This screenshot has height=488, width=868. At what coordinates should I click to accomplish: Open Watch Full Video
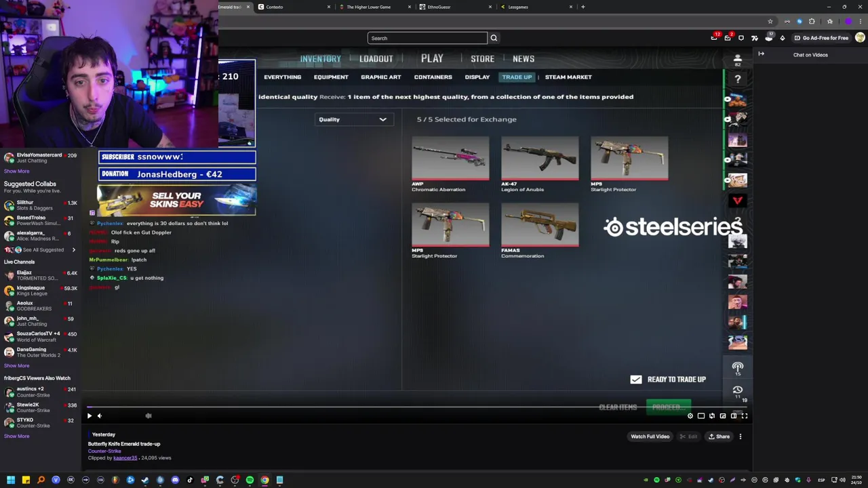650,436
